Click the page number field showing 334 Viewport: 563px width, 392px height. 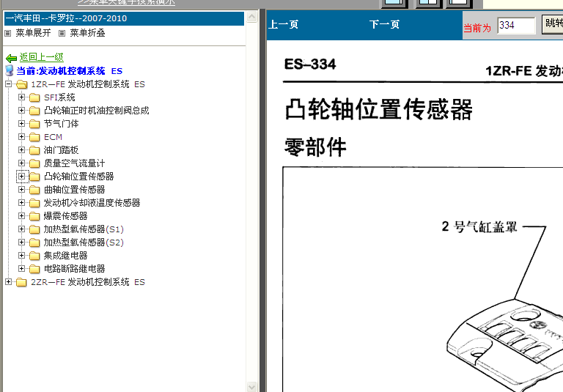pos(516,26)
